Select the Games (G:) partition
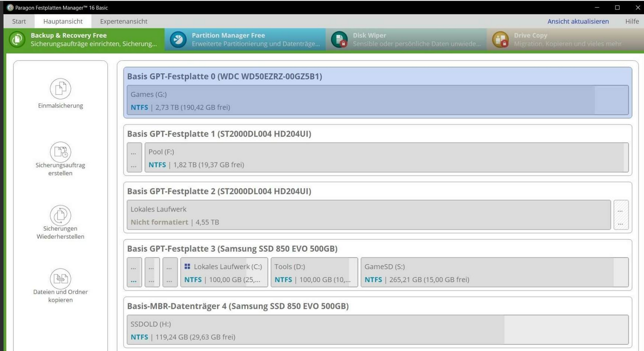The width and height of the screenshot is (644, 351). click(378, 100)
